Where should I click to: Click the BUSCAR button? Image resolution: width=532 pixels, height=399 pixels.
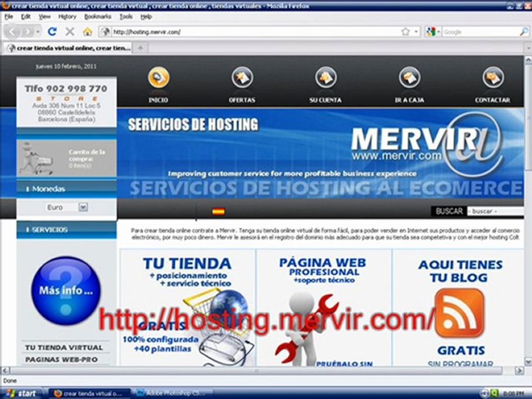pos(449,211)
